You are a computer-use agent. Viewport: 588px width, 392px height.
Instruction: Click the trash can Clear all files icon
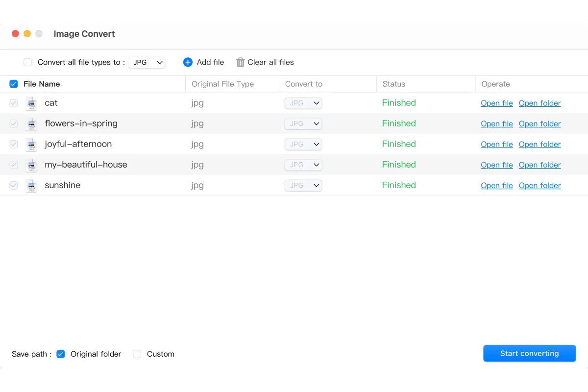click(x=240, y=62)
